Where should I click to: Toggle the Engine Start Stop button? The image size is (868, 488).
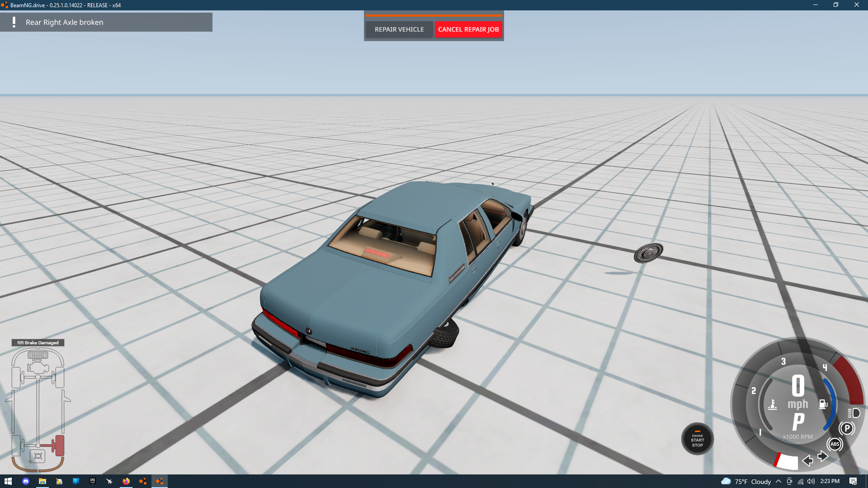pos(697,439)
